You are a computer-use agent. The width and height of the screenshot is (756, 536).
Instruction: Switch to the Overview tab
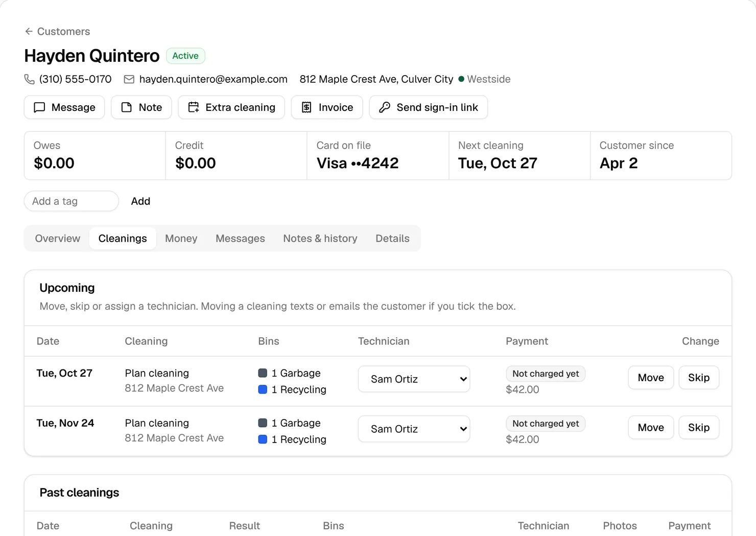pos(58,239)
